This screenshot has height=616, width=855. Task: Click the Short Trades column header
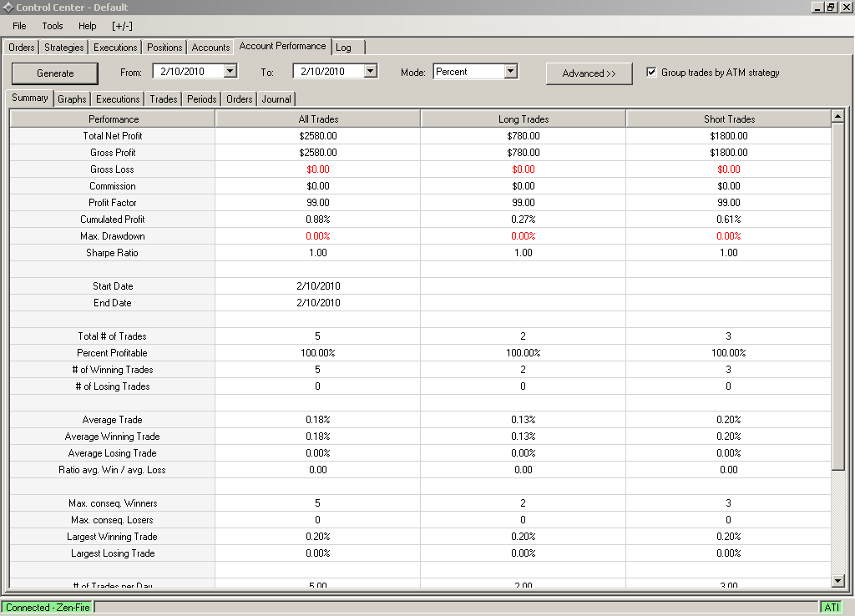pyautogui.click(x=729, y=119)
